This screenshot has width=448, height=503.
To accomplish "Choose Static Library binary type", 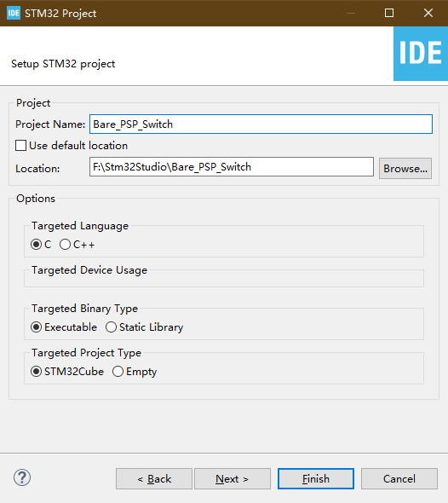I will pos(112,327).
